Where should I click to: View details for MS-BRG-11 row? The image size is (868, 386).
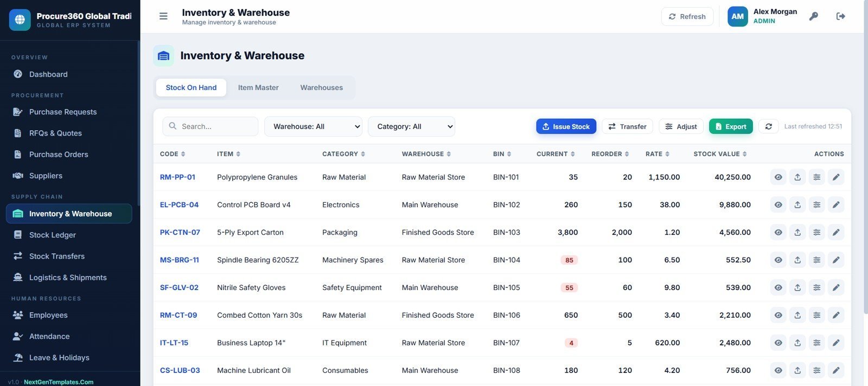click(x=778, y=260)
